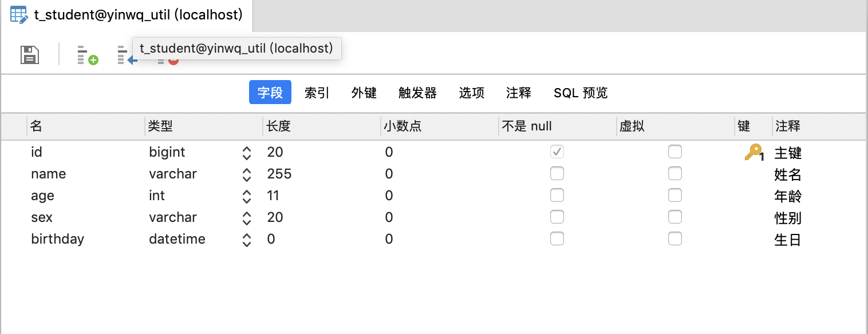The width and height of the screenshot is (868, 334).
Task: Open the varchar type selector for sex
Action: click(246, 217)
